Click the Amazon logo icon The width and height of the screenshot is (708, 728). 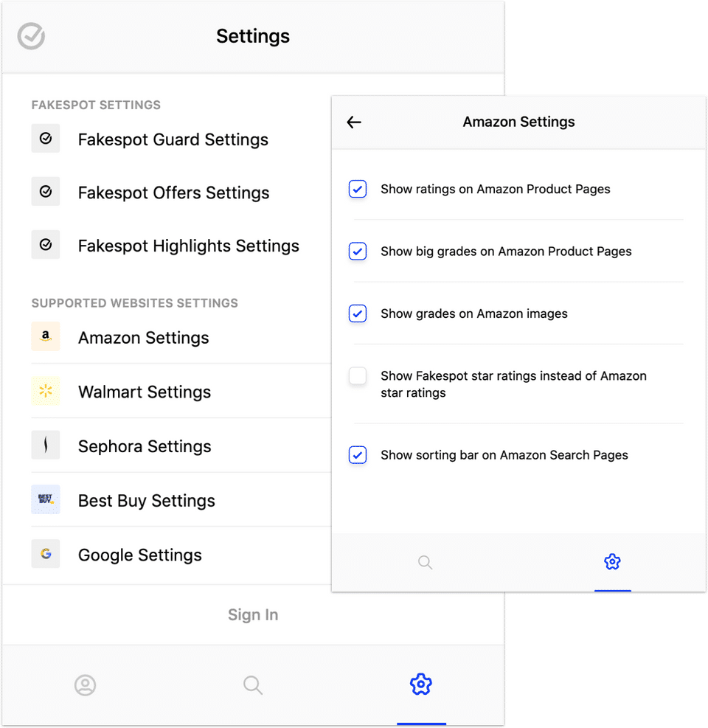(46, 336)
